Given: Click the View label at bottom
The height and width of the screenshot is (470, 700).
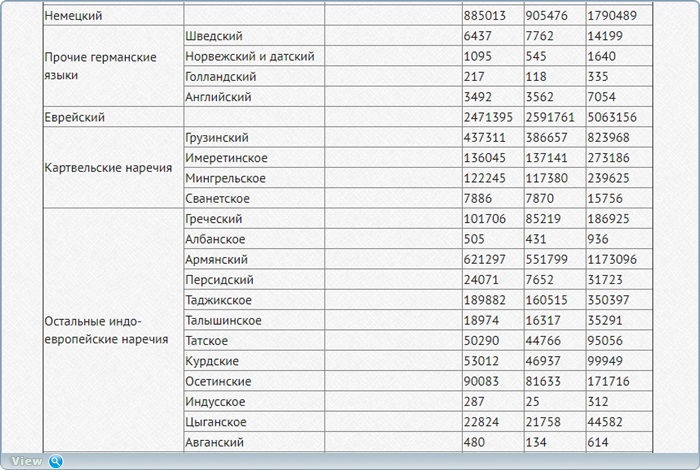Looking at the screenshot, I should click(x=27, y=461).
